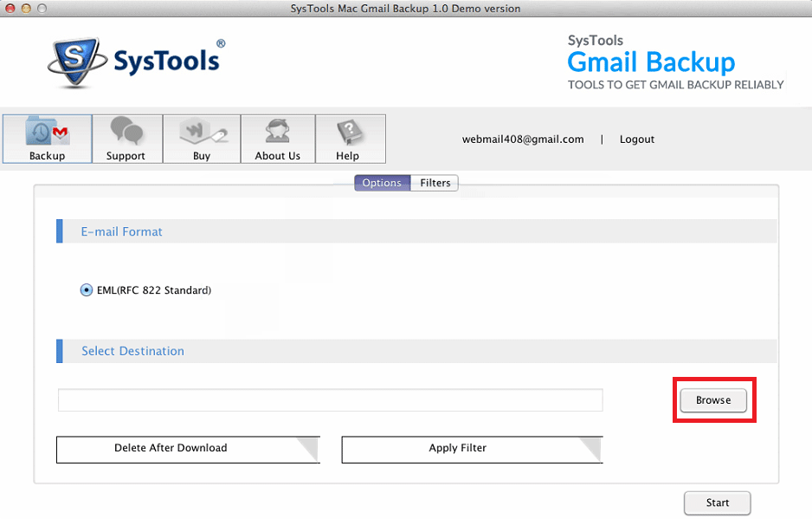Open the Backup toolbar section
Screen dimensions: 812x519
coord(47,139)
